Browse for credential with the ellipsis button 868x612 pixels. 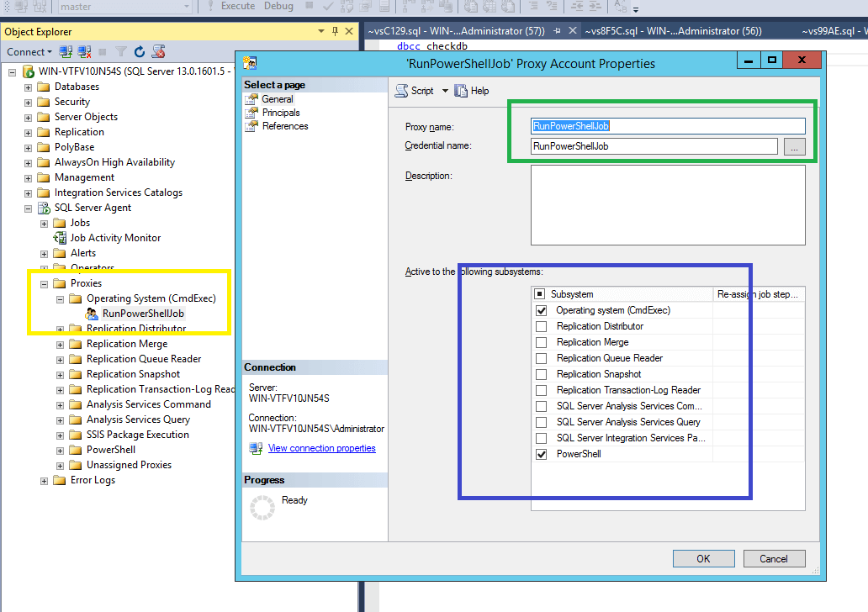794,146
